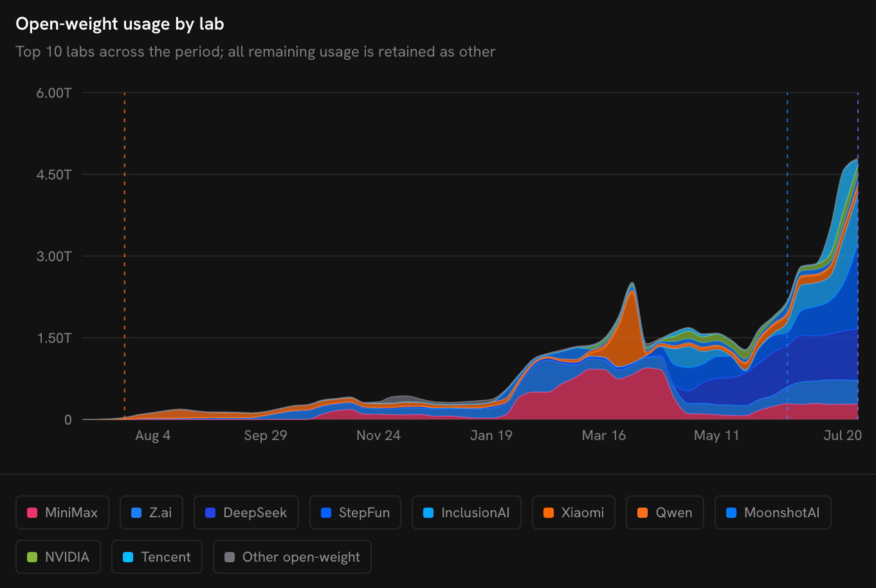
Task: Click the pink MiniMax color swatch
Action: tap(32, 513)
